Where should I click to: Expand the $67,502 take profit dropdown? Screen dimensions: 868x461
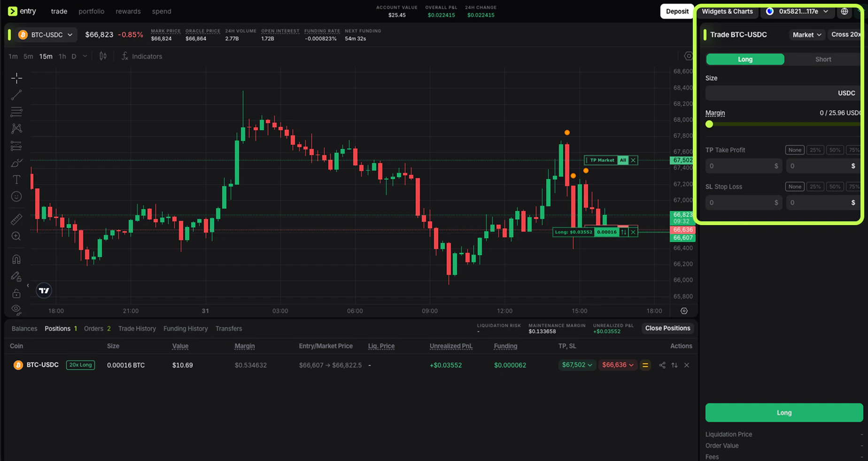coord(577,365)
